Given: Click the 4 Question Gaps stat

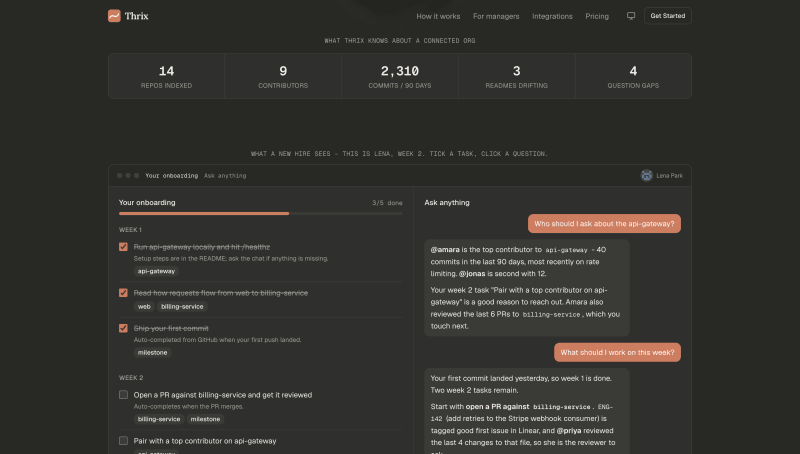Looking at the screenshot, I should coord(633,76).
